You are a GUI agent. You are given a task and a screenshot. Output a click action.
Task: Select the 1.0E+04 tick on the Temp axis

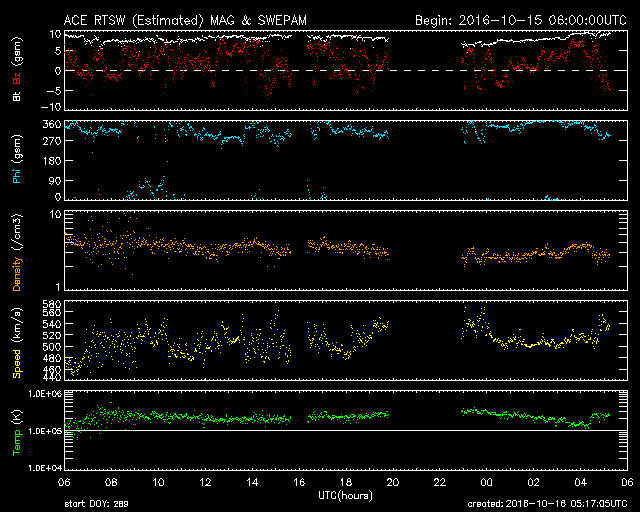coord(45,468)
